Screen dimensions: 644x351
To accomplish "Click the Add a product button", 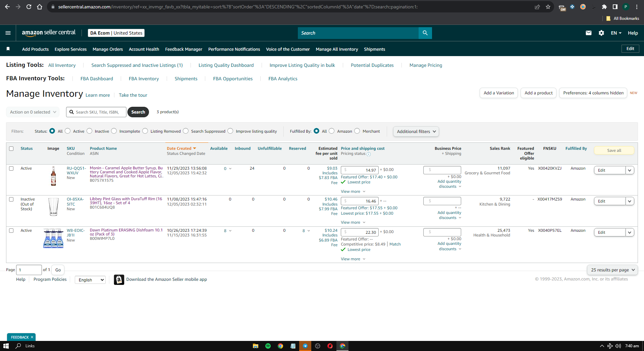I will point(539,93).
